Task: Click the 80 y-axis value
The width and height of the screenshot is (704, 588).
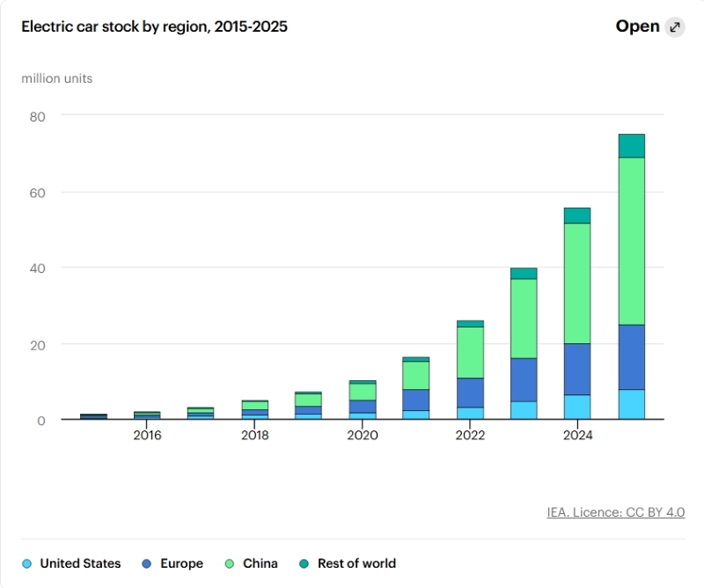Action: [x=37, y=117]
